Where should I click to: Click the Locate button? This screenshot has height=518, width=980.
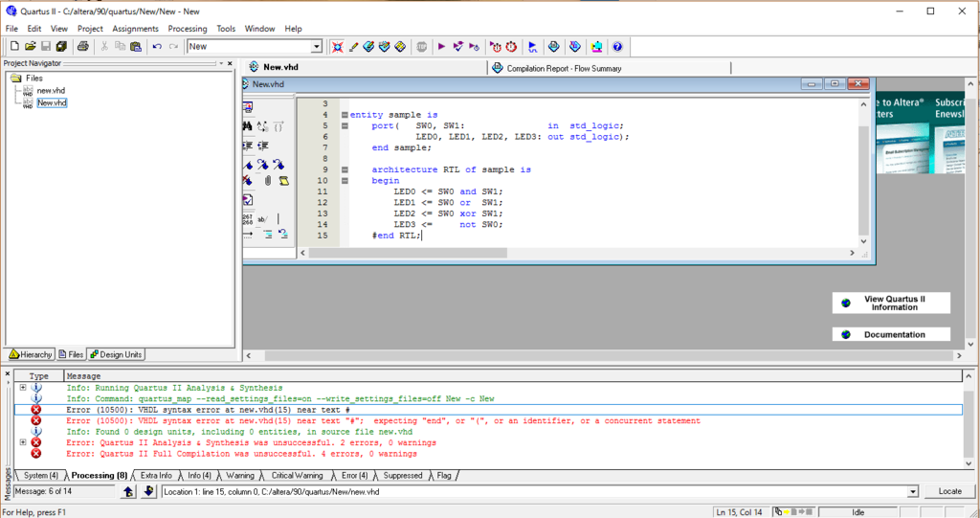(x=949, y=491)
